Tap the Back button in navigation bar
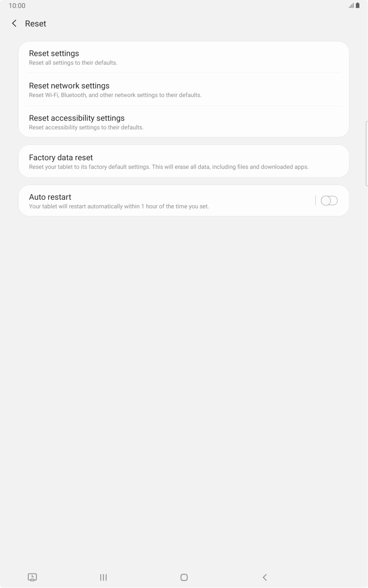368x588 pixels. click(265, 577)
